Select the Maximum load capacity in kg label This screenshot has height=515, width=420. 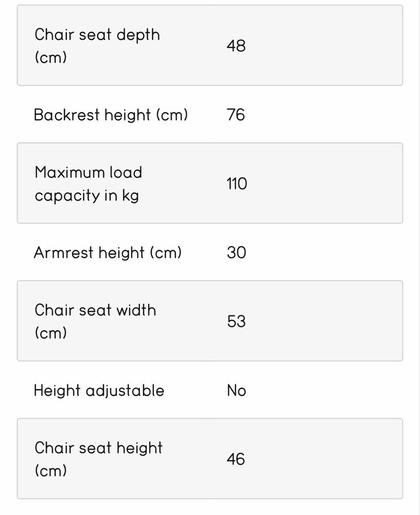coord(88,184)
